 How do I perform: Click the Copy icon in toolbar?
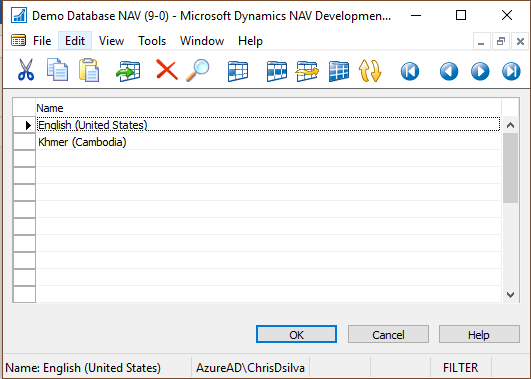click(57, 70)
